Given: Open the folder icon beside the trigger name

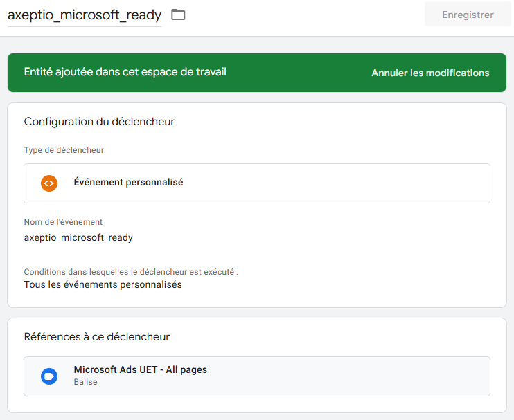Looking at the screenshot, I should [x=178, y=15].
